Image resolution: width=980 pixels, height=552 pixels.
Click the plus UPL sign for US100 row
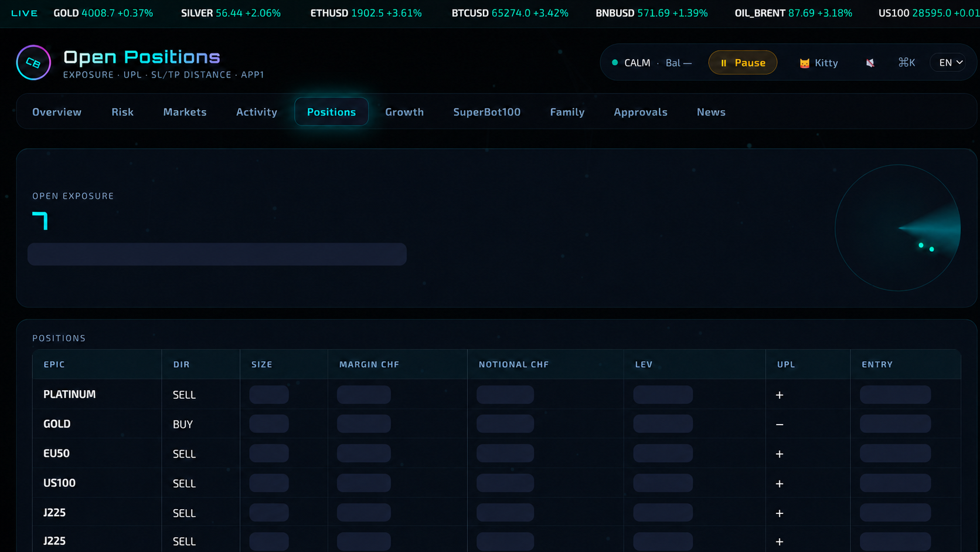(780, 483)
